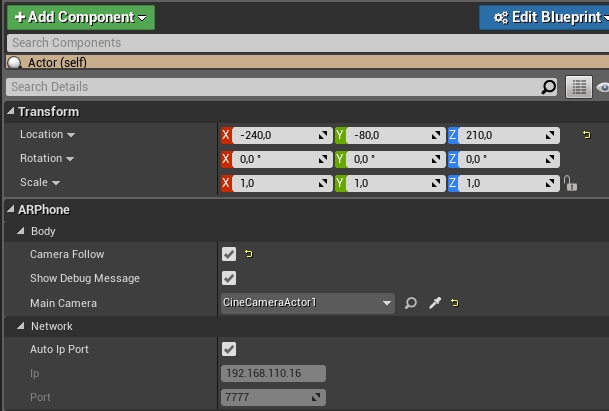Open details view options eye icon

click(x=603, y=87)
